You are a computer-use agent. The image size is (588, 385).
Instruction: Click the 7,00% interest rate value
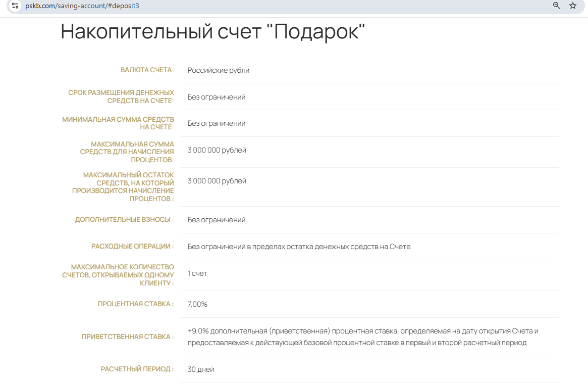[197, 304]
